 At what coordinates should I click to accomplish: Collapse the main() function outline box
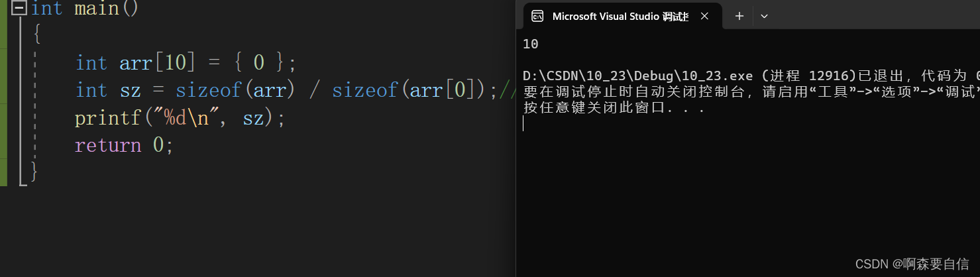20,9
